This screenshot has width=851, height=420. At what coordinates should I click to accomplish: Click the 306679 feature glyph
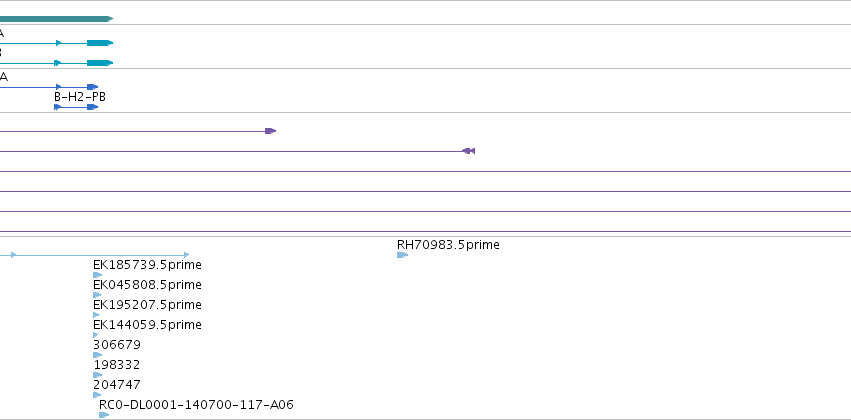(x=98, y=355)
